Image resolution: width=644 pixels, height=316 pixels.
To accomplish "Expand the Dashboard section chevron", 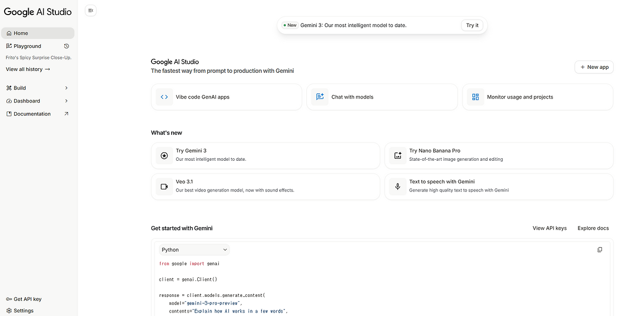I will [66, 101].
